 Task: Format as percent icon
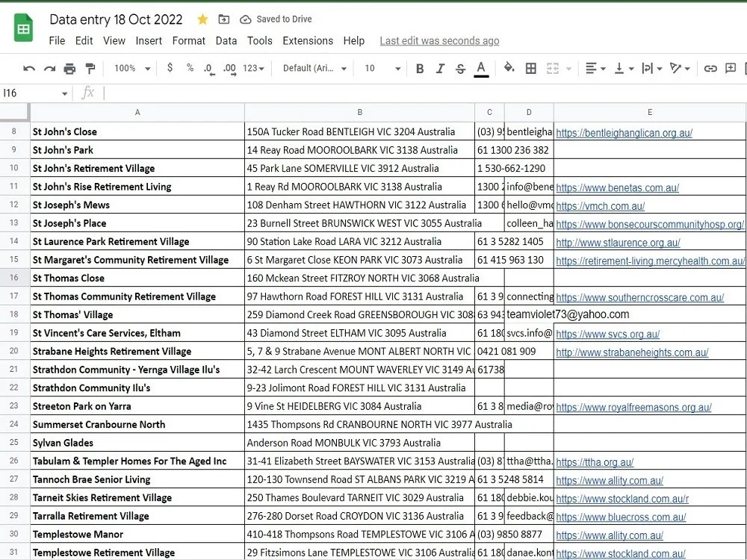190,68
